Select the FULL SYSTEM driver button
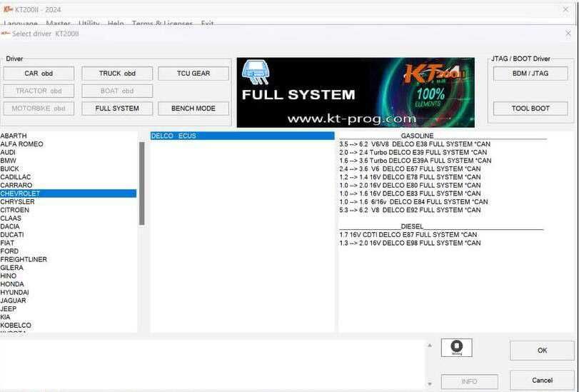This screenshot has width=579, height=392. [x=117, y=109]
